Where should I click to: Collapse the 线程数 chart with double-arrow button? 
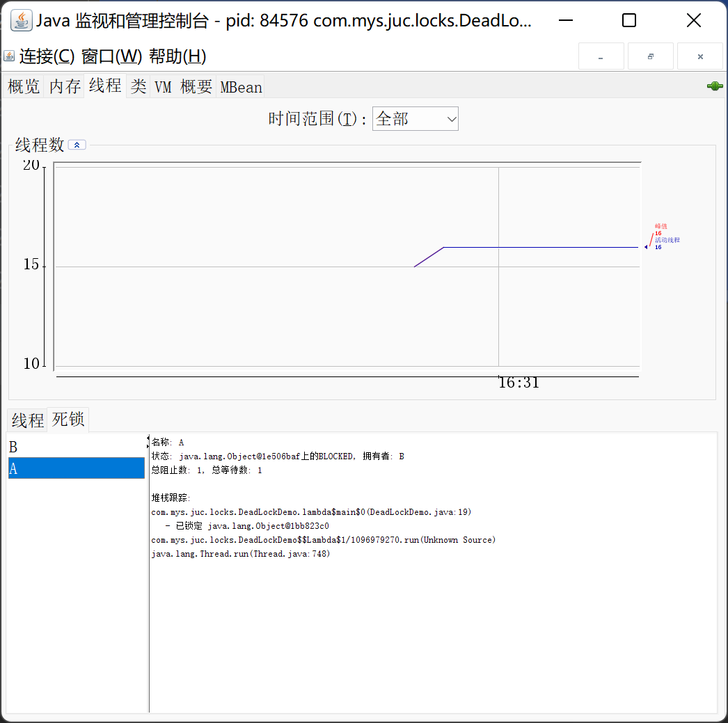tap(77, 145)
